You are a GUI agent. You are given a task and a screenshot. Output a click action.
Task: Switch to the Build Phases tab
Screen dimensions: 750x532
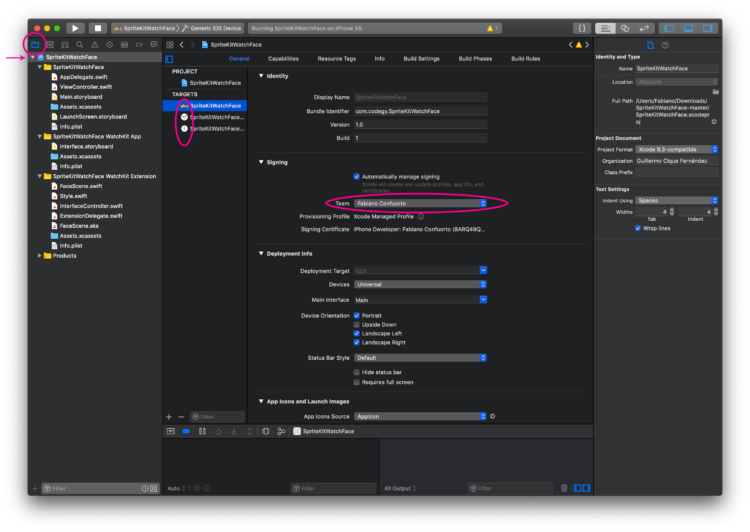tap(475, 59)
